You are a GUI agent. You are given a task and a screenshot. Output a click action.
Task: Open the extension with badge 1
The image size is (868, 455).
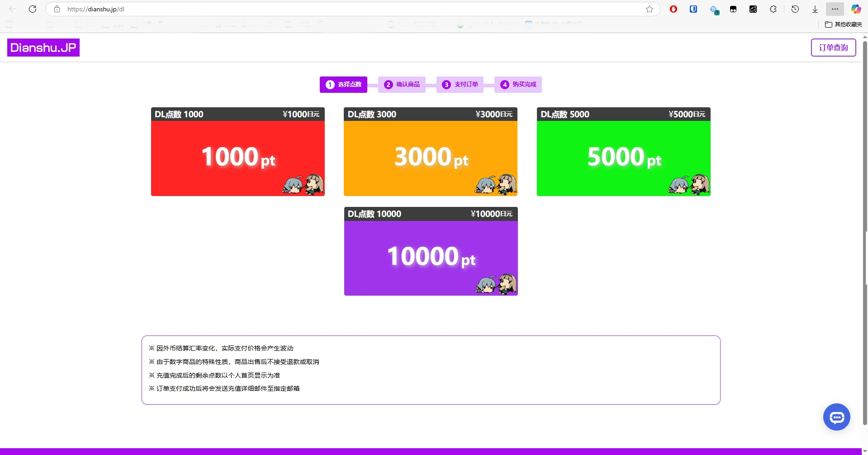point(714,10)
